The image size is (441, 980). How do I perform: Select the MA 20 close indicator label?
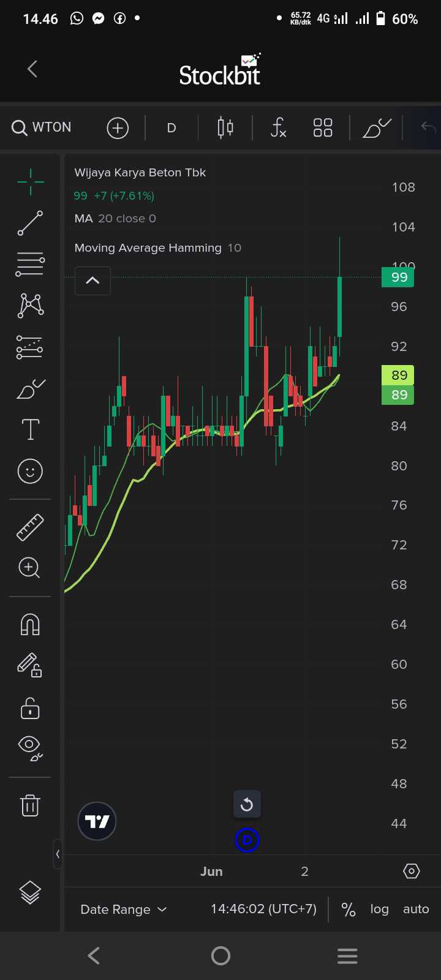[115, 219]
